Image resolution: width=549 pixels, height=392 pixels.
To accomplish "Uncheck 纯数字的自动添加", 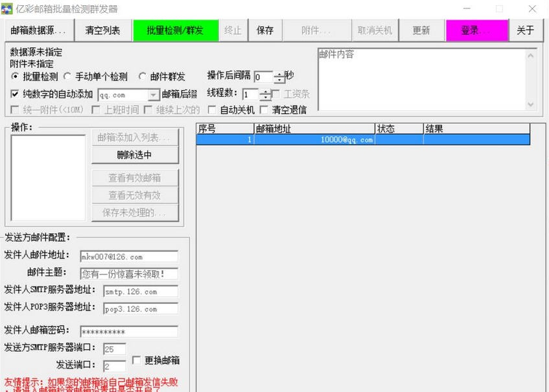I will [14, 92].
